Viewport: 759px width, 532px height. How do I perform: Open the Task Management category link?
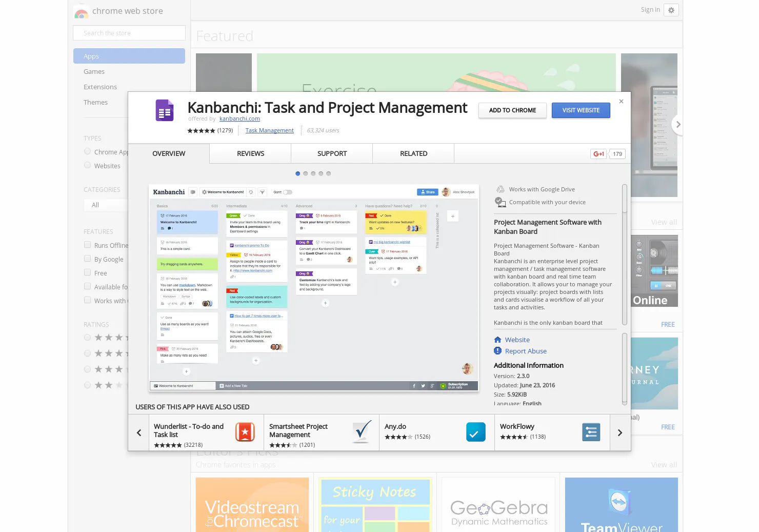[x=269, y=130]
